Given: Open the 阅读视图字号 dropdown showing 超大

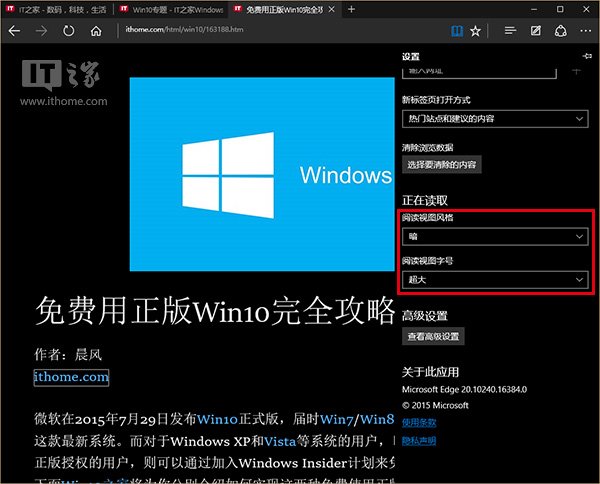Looking at the screenshot, I should pyautogui.click(x=494, y=281).
